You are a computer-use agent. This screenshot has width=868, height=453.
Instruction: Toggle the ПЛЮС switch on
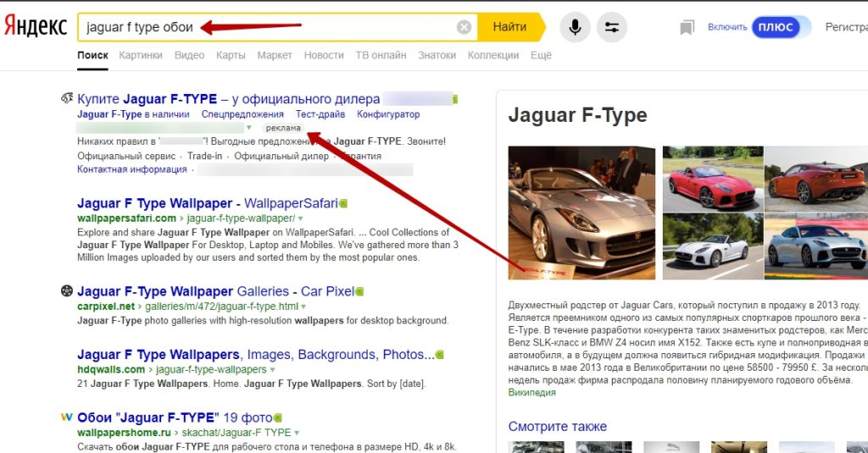point(781,27)
